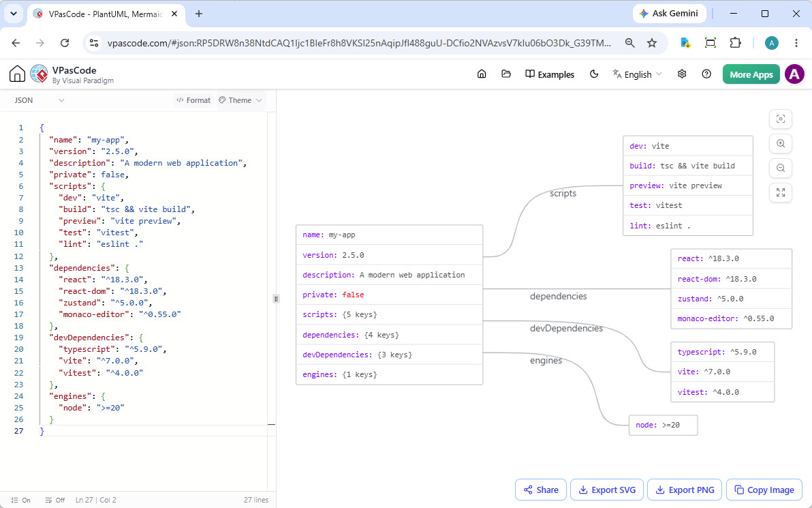The height and width of the screenshot is (508, 812).
Task: Toggle dark mode with the moon icon
Action: tap(594, 74)
